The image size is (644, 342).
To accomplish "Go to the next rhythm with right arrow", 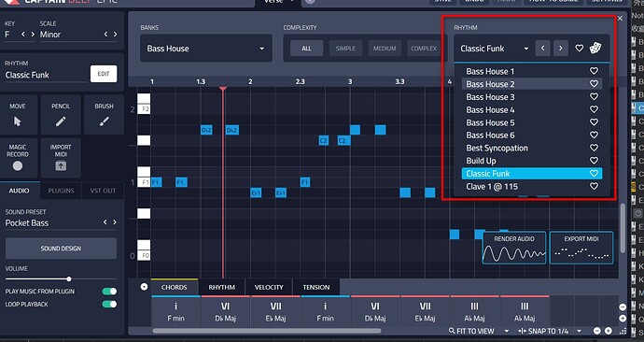I will [x=561, y=48].
